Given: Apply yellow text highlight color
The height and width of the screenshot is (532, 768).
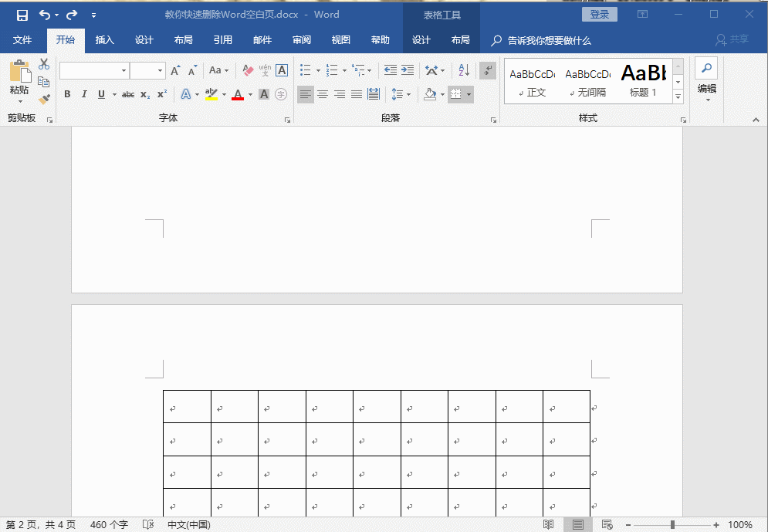Looking at the screenshot, I should (210, 94).
